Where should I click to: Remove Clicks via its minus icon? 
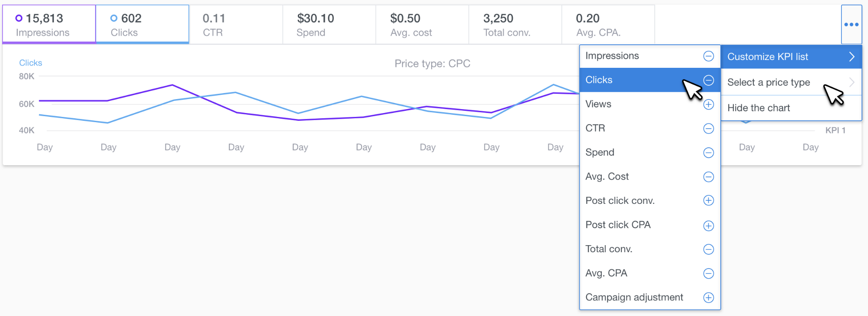pyautogui.click(x=708, y=80)
